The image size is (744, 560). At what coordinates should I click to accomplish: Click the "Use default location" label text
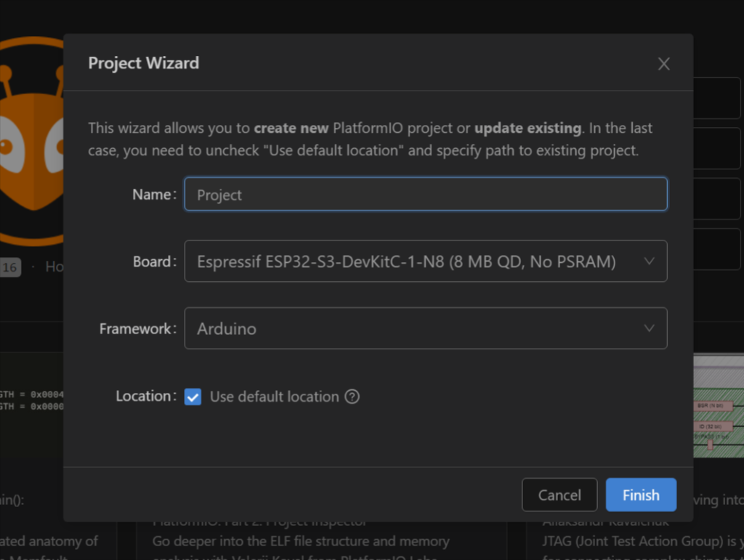(x=274, y=397)
